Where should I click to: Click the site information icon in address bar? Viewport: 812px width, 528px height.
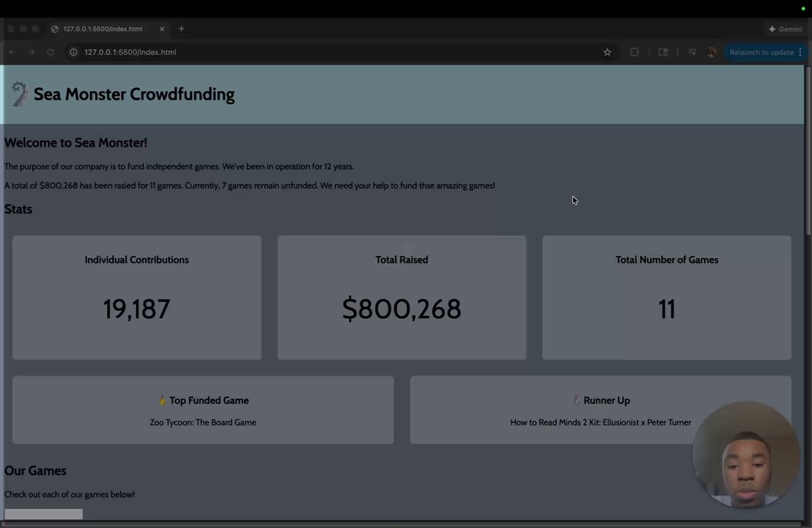coord(73,52)
